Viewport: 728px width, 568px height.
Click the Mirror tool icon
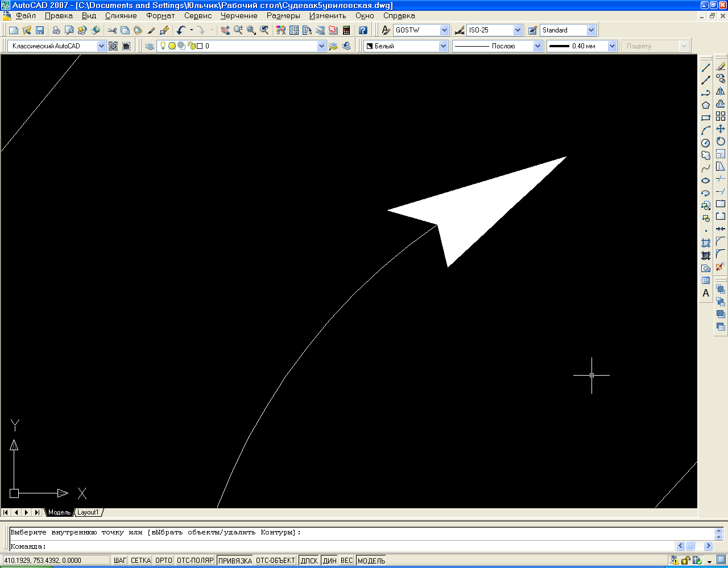point(721,92)
